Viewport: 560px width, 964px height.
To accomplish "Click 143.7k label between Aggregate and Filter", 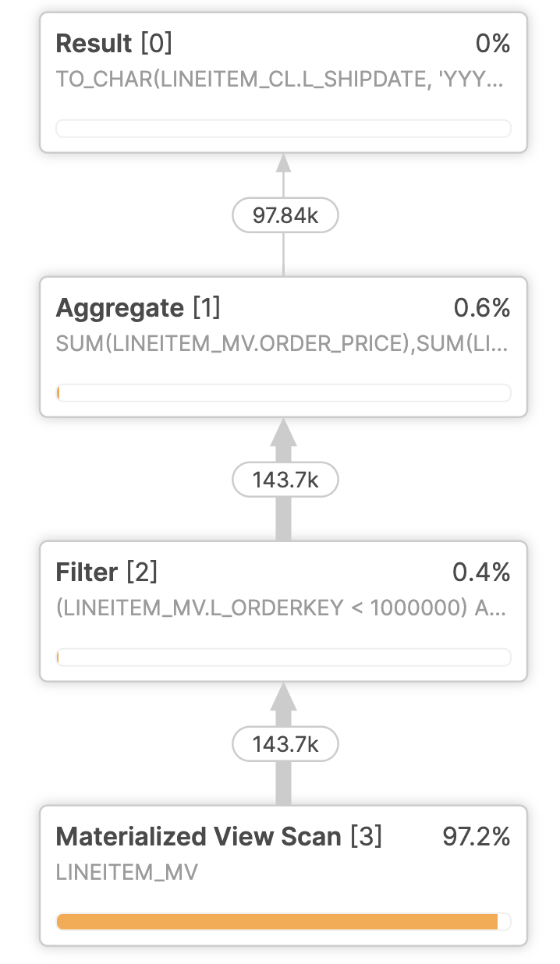I will click(285, 480).
